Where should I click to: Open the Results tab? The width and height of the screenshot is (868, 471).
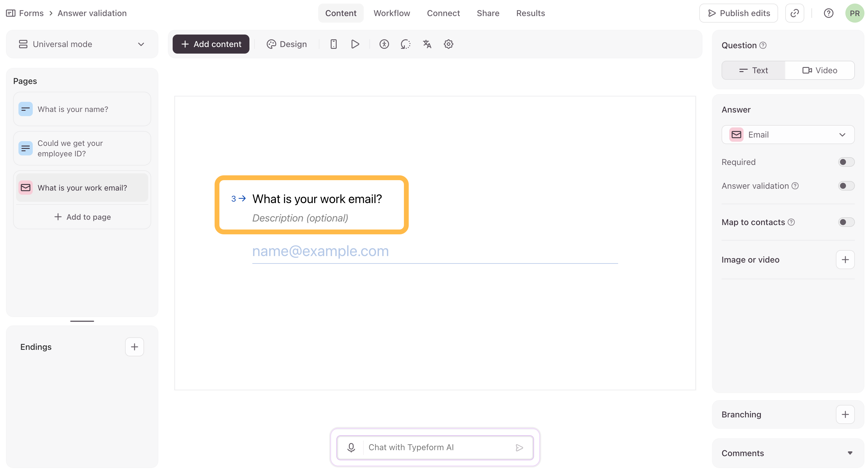(530, 13)
